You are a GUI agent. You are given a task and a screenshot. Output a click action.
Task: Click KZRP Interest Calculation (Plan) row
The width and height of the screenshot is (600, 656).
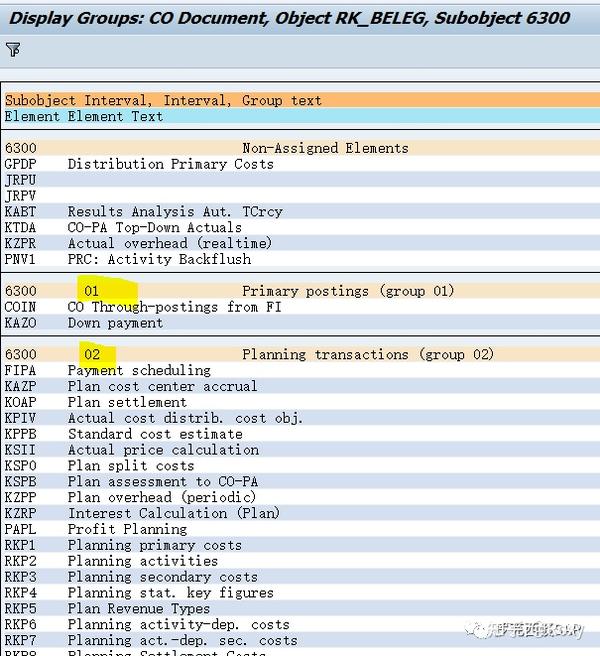(x=301, y=514)
